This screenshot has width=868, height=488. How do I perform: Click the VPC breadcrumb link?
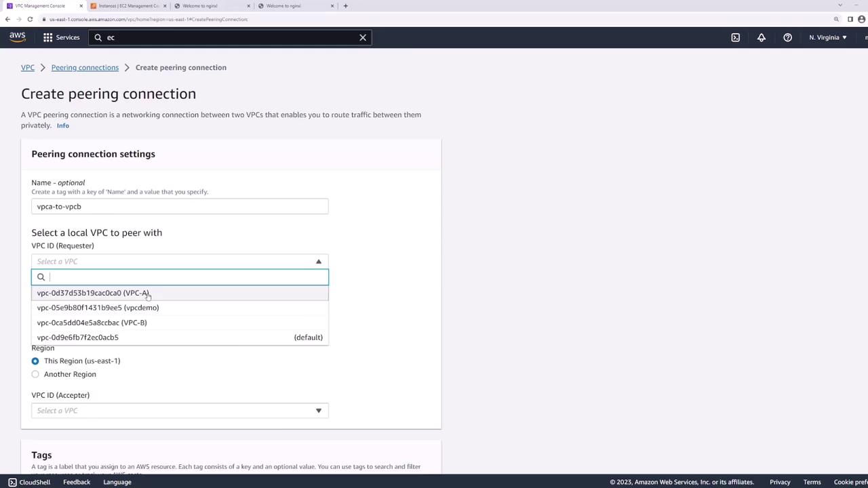28,68
